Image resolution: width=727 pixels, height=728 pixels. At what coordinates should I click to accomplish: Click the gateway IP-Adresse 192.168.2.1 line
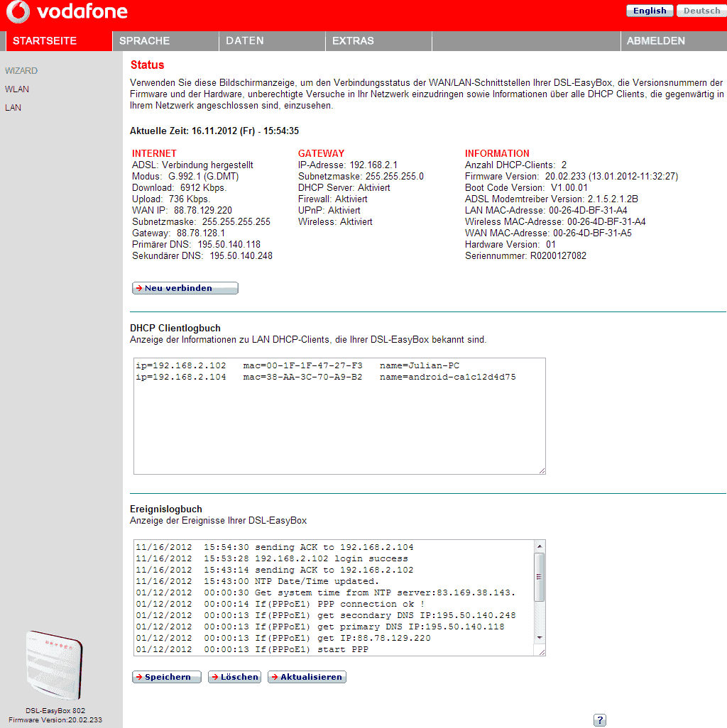pos(347,165)
